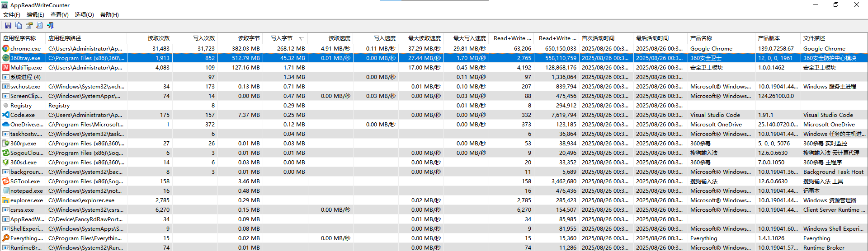Open the 文件(F) menu
The width and height of the screenshot is (868, 251).
pyautogui.click(x=12, y=15)
